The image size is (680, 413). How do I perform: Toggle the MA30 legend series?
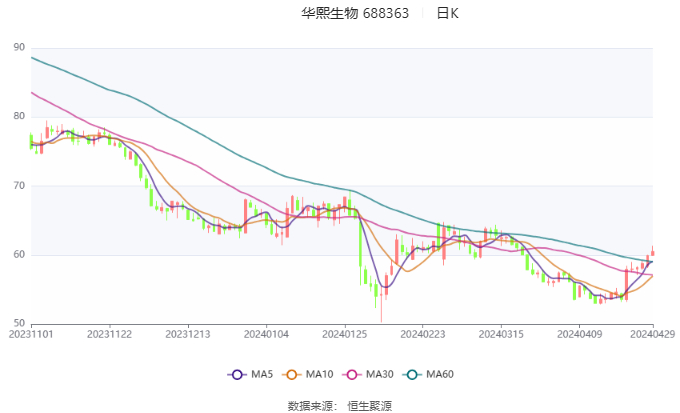368,374
